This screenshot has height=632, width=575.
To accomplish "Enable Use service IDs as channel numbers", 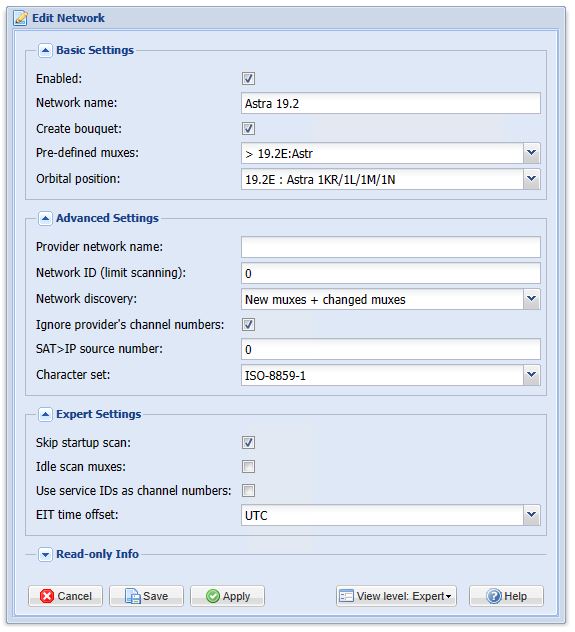I will pyautogui.click(x=248, y=491).
